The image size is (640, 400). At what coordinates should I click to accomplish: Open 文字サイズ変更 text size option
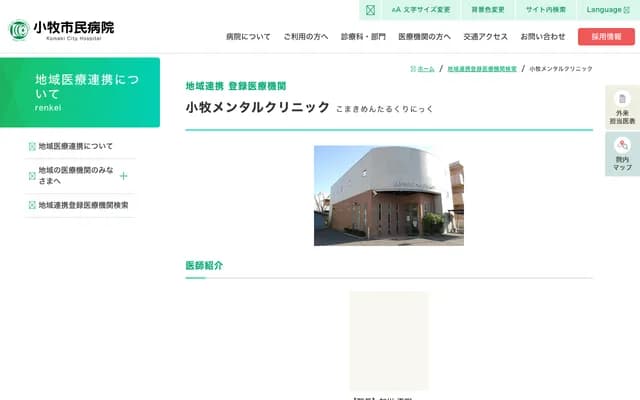421,10
